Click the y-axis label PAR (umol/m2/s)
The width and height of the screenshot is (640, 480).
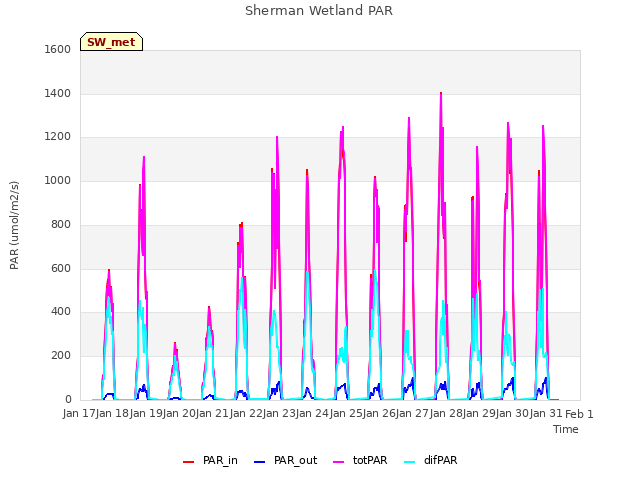[x=14, y=225]
